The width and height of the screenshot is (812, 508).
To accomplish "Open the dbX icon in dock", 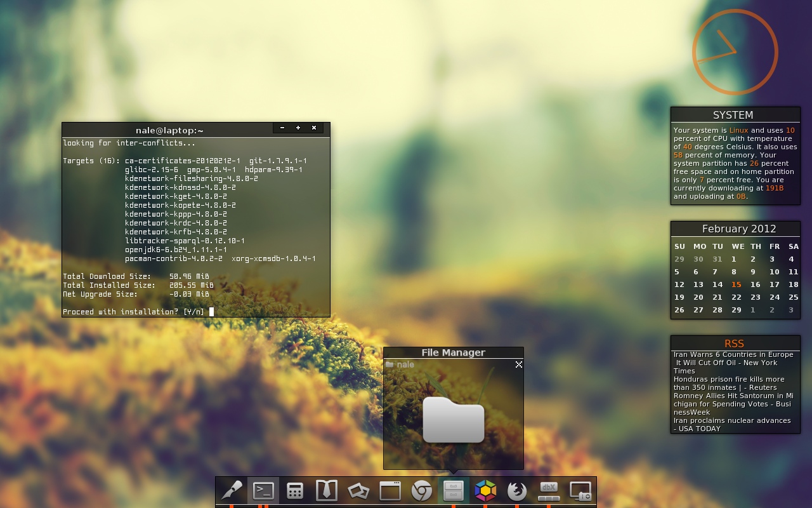I will (x=549, y=490).
